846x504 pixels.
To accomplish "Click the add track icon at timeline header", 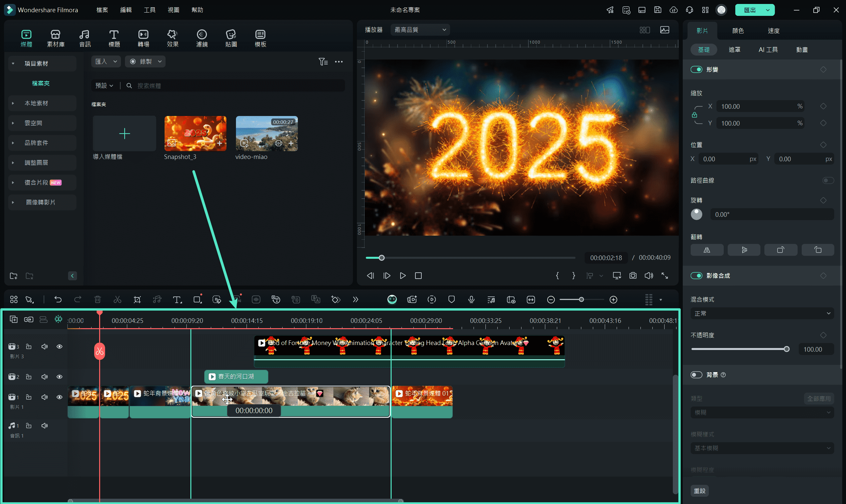I will pos(14,319).
